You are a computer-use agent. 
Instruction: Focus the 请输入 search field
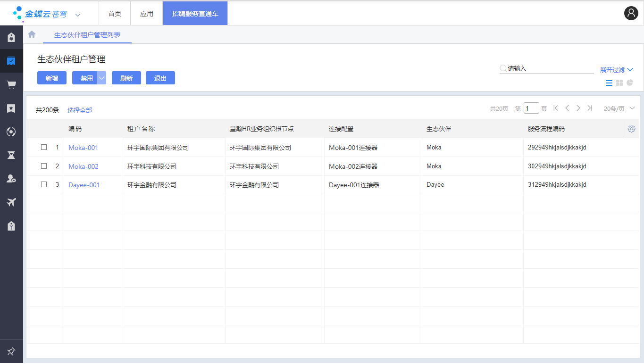(x=550, y=69)
